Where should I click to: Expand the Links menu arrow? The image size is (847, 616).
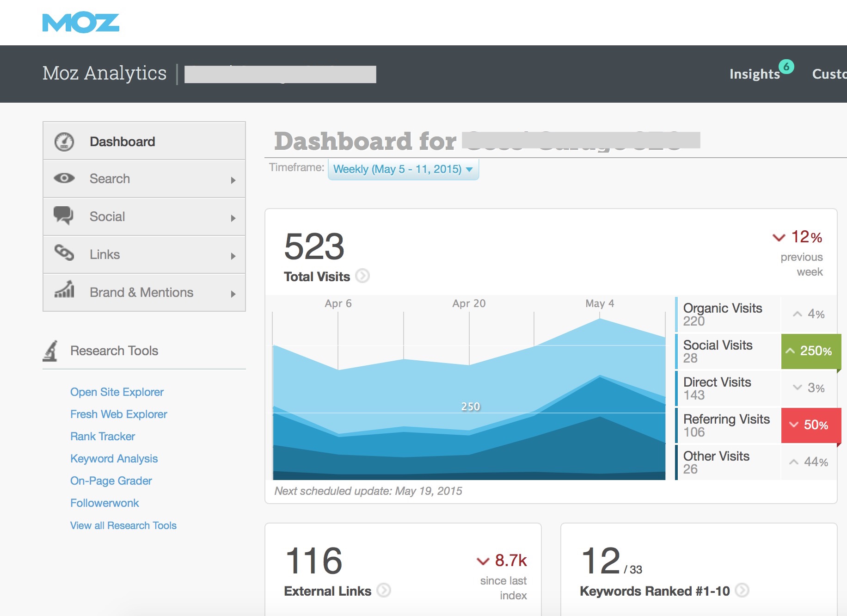tap(233, 256)
